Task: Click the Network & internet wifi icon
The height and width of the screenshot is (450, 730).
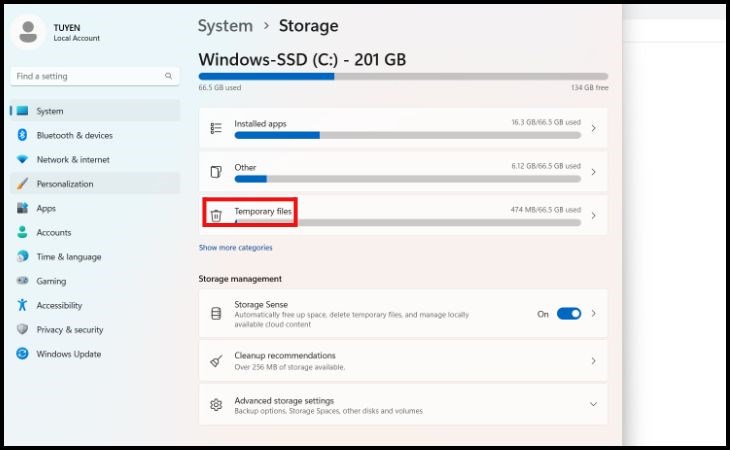Action: (x=22, y=160)
